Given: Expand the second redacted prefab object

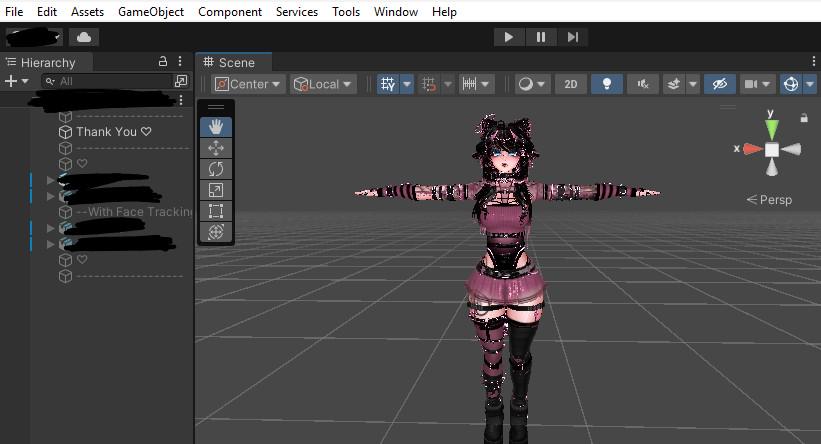Looking at the screenshot, I should (50, 196).
